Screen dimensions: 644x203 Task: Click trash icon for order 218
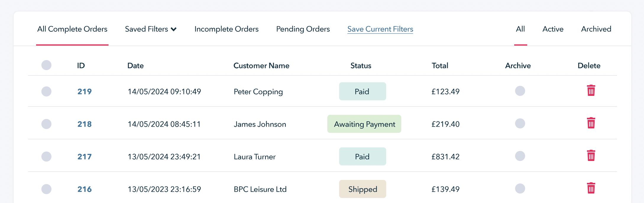[x=591, y=123]
